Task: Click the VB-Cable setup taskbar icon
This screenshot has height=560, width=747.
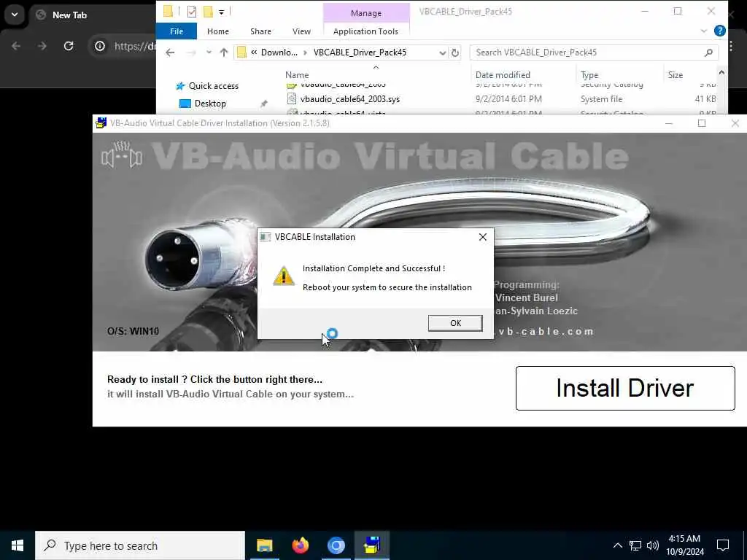Action: pyautogui.click(x=371, y=545)
